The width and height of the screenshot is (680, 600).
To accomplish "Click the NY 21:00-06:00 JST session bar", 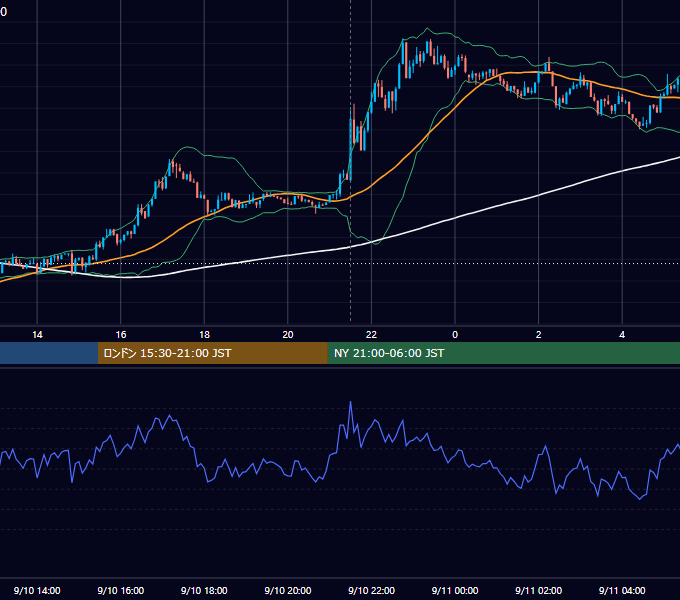I will pyautogui.click(x=503, y=353).
